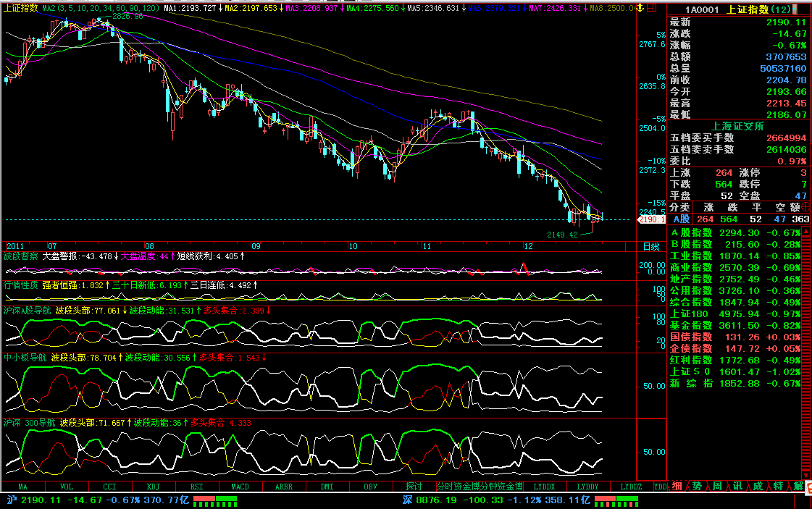Click the Shanghai red-green strength bar in status bar

coord(215,500)
